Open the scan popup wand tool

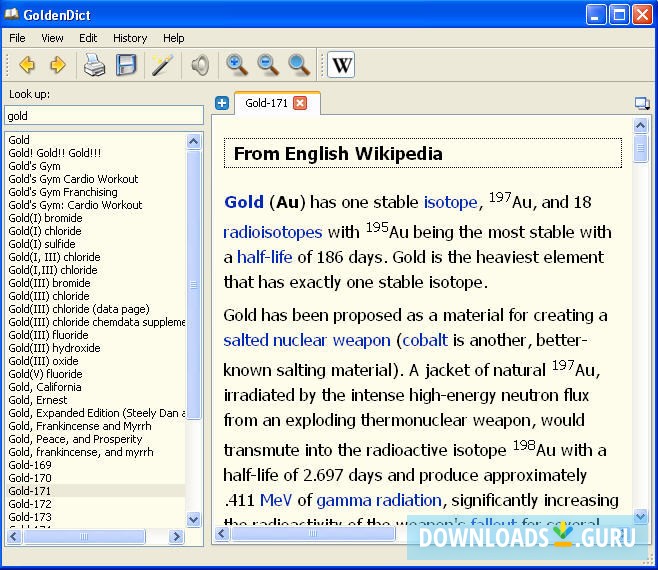click(x=162, y=65)
